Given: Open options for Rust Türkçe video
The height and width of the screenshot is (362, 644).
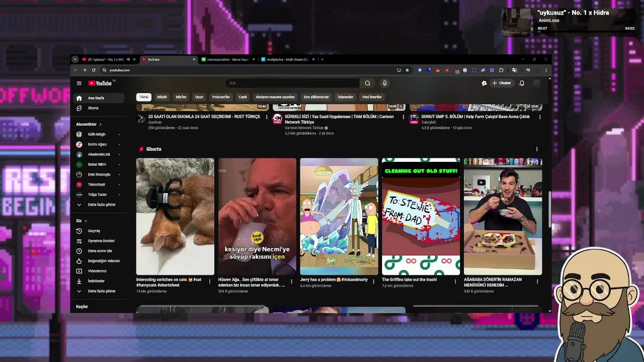Looking at the screenshot, I should pos(267,117).
